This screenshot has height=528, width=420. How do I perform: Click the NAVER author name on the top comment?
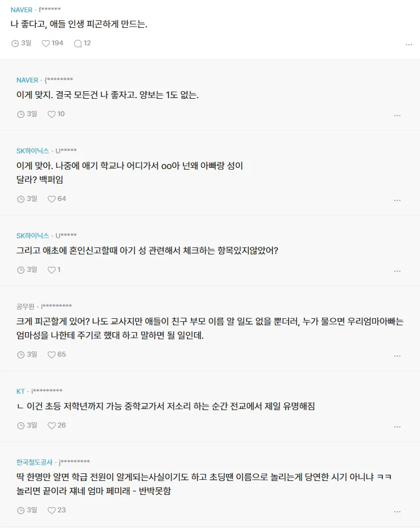coord(20,10)
